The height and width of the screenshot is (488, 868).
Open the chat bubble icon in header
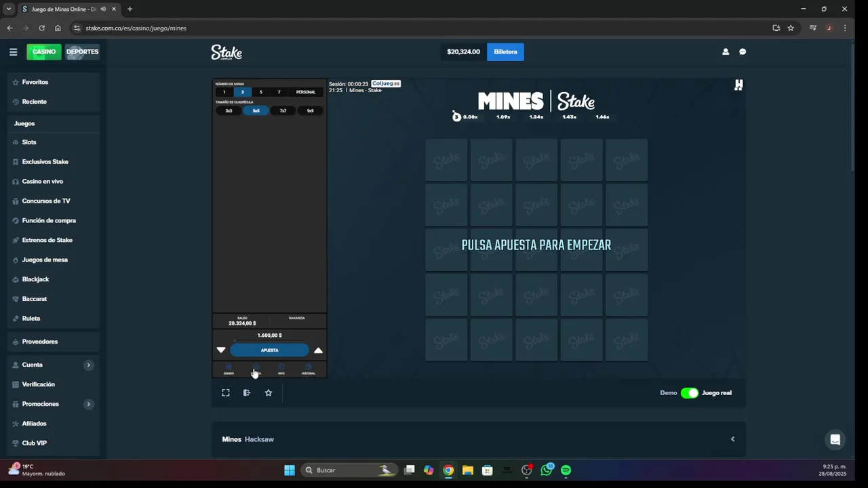743,52
